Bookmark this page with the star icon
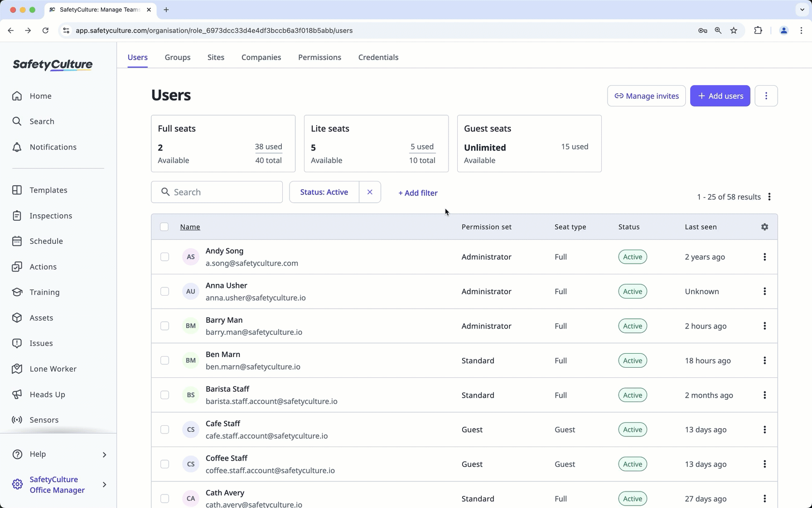Viewport: 812px width, 508px height. [x=734, y=30]
